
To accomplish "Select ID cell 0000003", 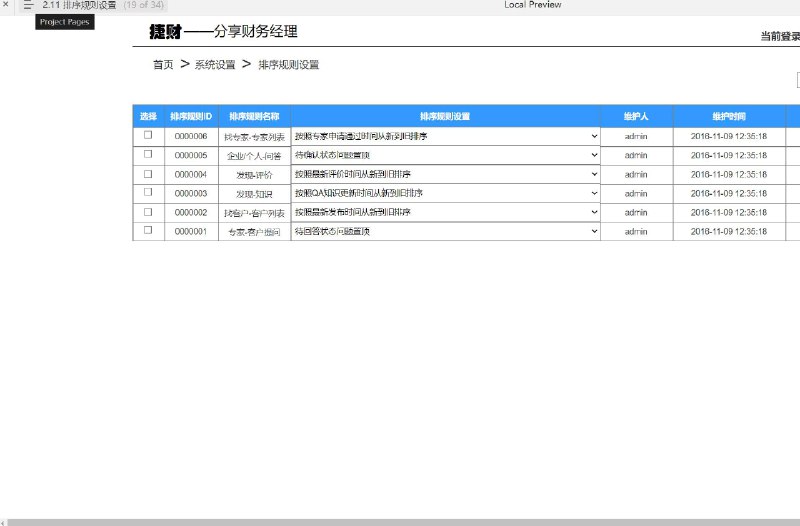I will coord(191,193).
